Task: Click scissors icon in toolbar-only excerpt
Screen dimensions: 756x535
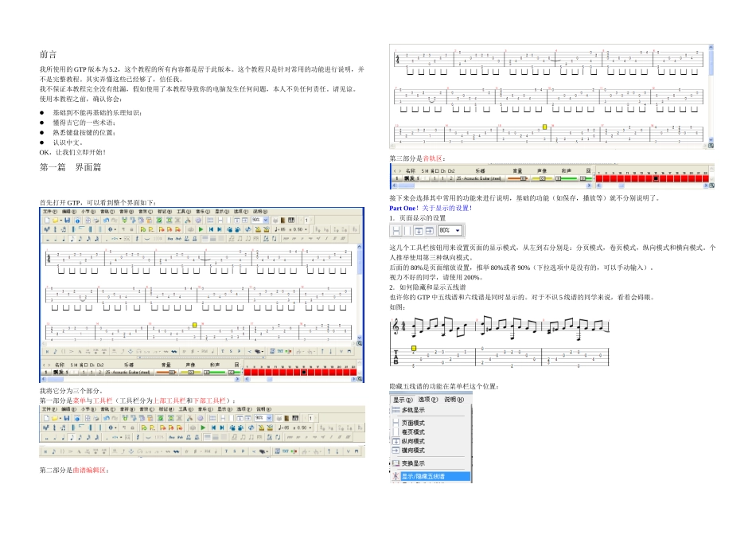Action: [x=189, y=418]
